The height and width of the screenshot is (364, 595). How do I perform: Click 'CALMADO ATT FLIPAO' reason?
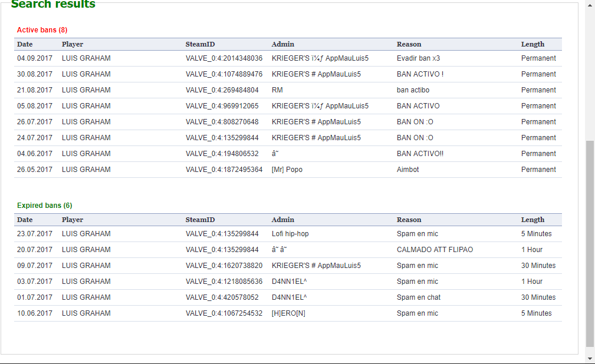tap(435, 250)
